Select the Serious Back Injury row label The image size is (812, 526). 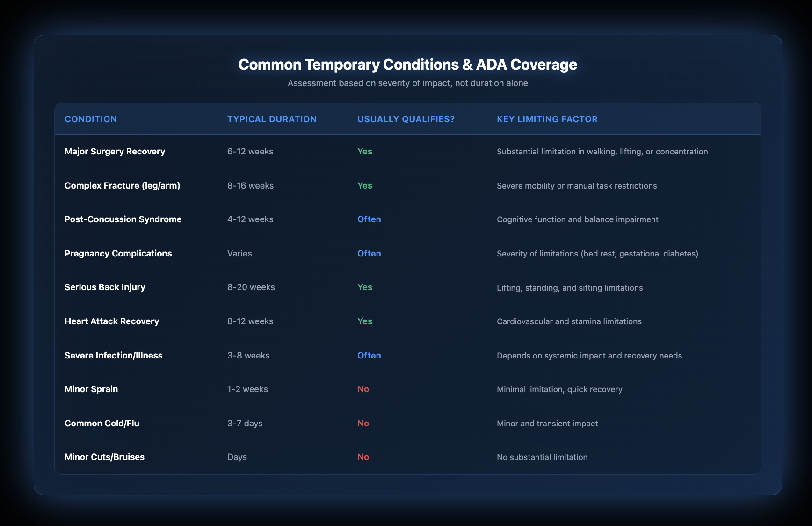point(105,287)
